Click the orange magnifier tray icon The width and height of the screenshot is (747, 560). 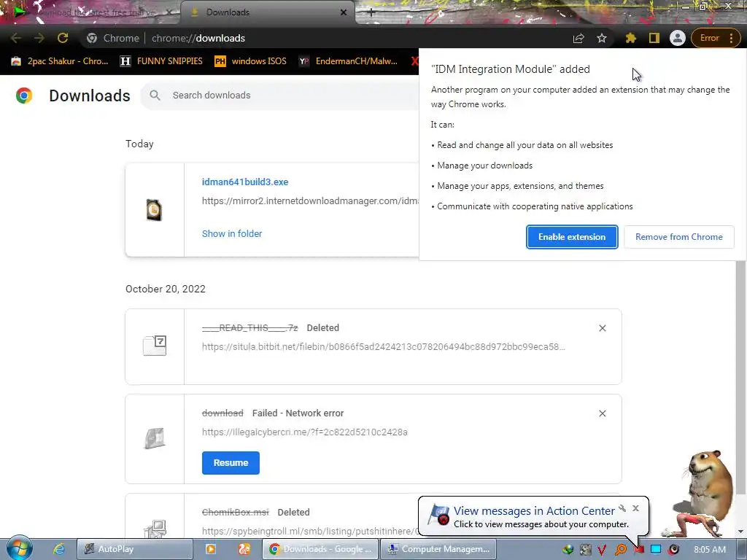coord(621,550)
